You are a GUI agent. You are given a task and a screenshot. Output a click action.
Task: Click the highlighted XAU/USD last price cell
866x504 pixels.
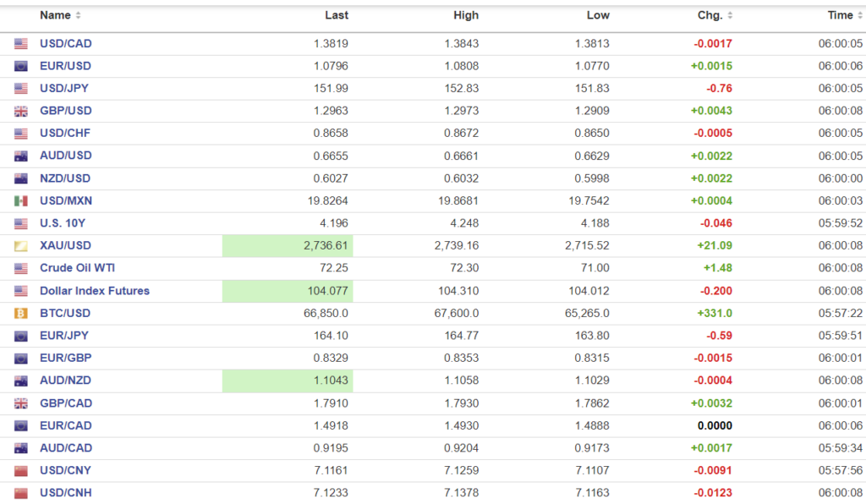(x=288, y=246)
